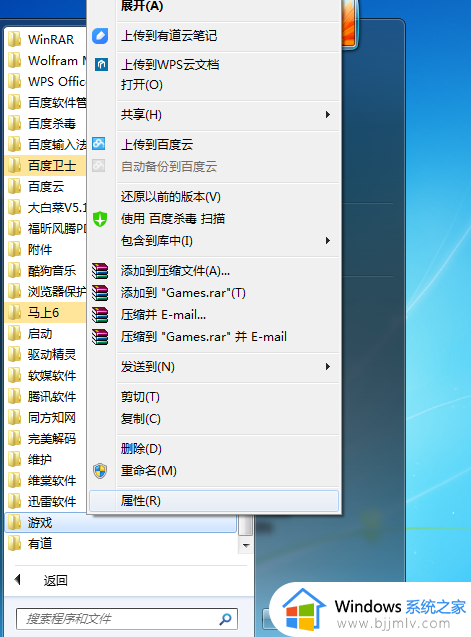
Task: Click the green Baidu antivirus shield icon
Action: [x=100, y=219]
